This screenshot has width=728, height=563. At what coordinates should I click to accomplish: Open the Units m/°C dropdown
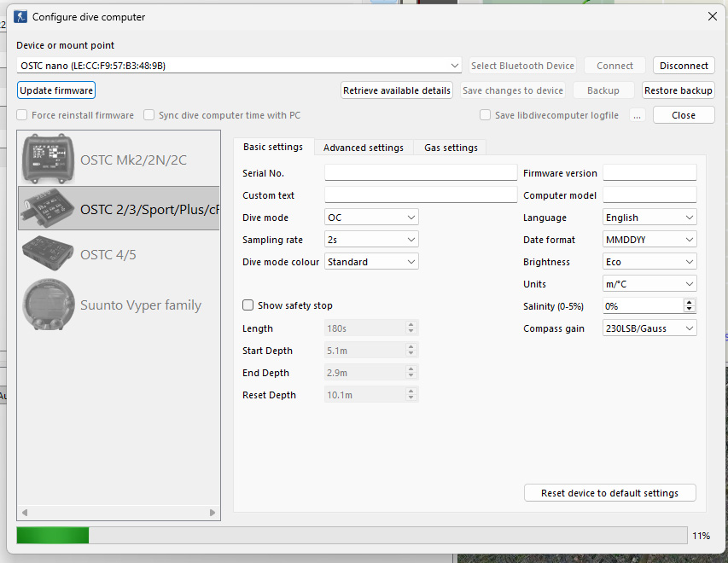tap(649, 283)
